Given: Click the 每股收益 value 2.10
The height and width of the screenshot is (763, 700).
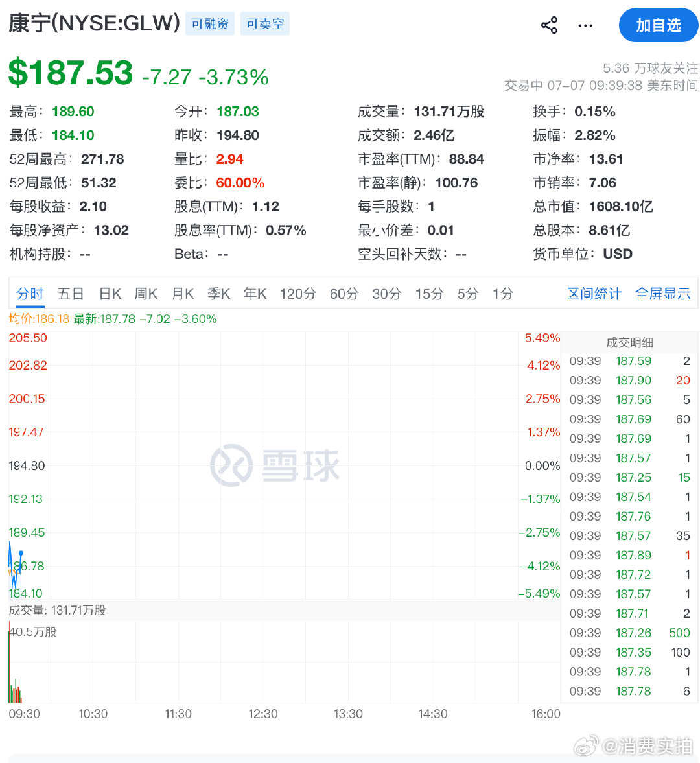Looking at the screenshot, I should tap(93, 207).
